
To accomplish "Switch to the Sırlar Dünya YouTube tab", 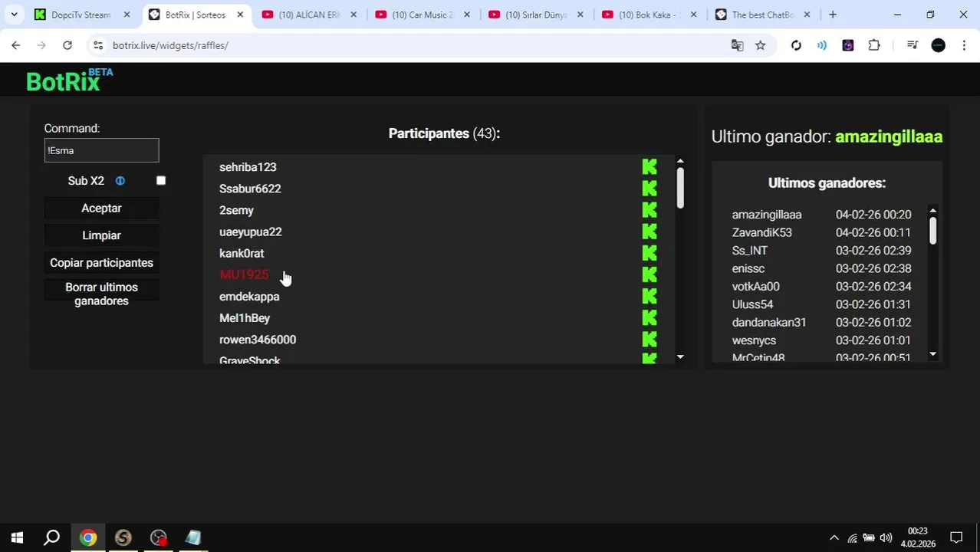I will (536, 15).
